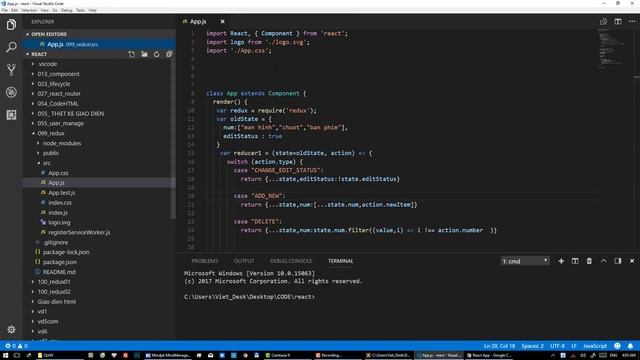The image size is (640, 360).
Task: Open App.css in the src folder
Action: [x=58, y=173]
